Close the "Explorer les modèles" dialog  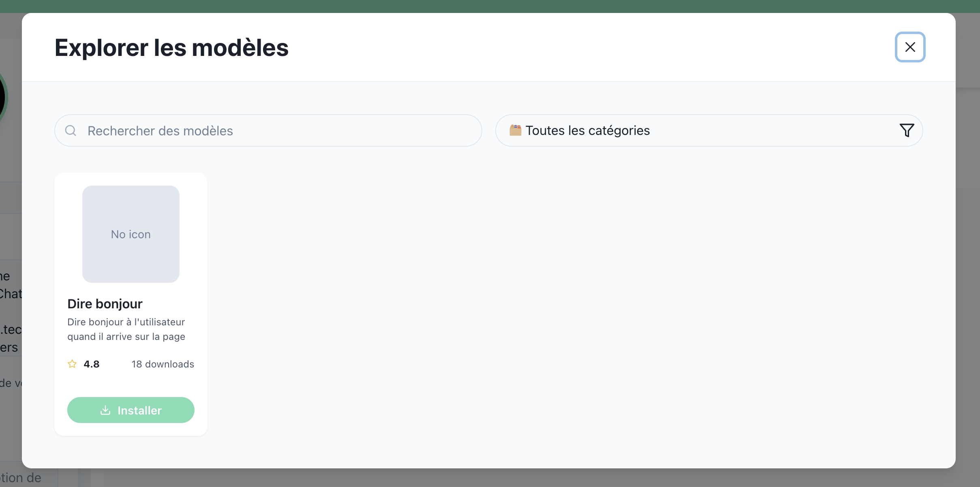coord(909,47)
